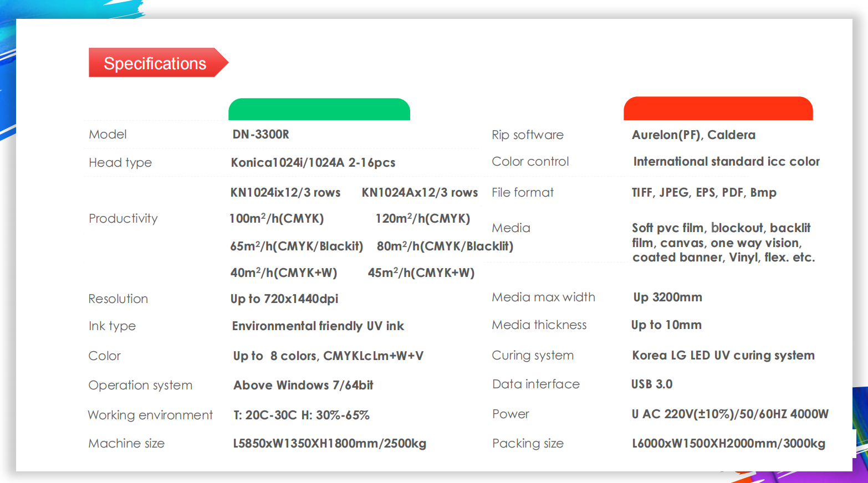Click the green header bar
The width and height of the screenshot is (868, 483).
tap(319, 110)
